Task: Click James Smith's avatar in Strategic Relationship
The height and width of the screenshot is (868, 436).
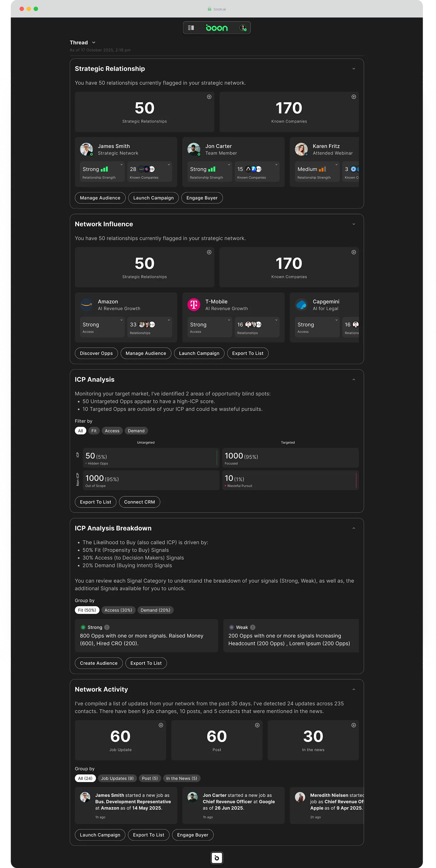Action: click(x=86, y=149)
